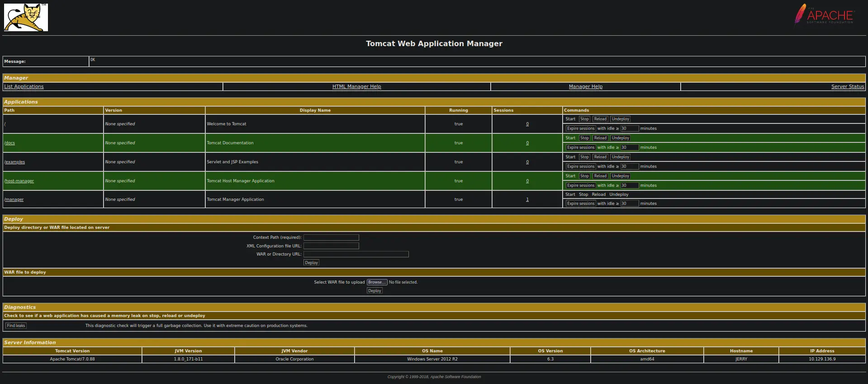Open the /docs application link
868x384 pixels.
9,143
